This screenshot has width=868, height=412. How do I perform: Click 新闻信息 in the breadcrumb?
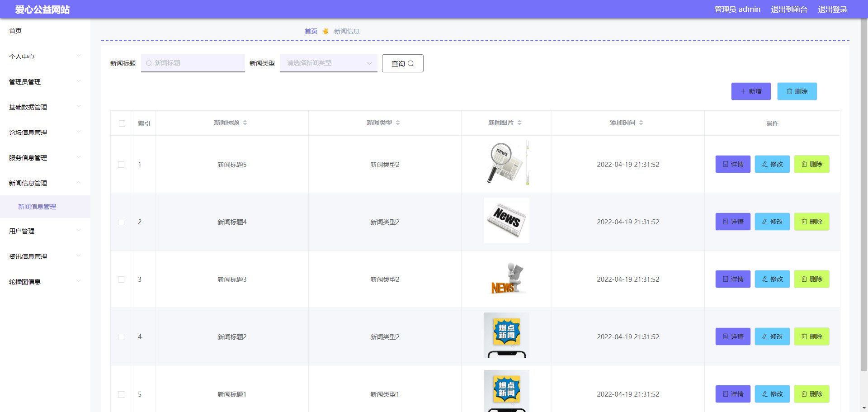pyautogui.click(x=347, y=31)
